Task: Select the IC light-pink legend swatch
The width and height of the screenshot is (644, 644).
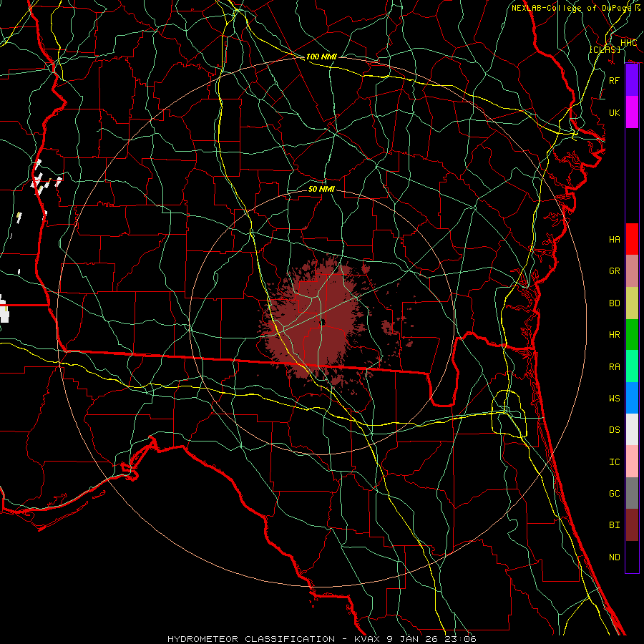Action: coord(632,462)
